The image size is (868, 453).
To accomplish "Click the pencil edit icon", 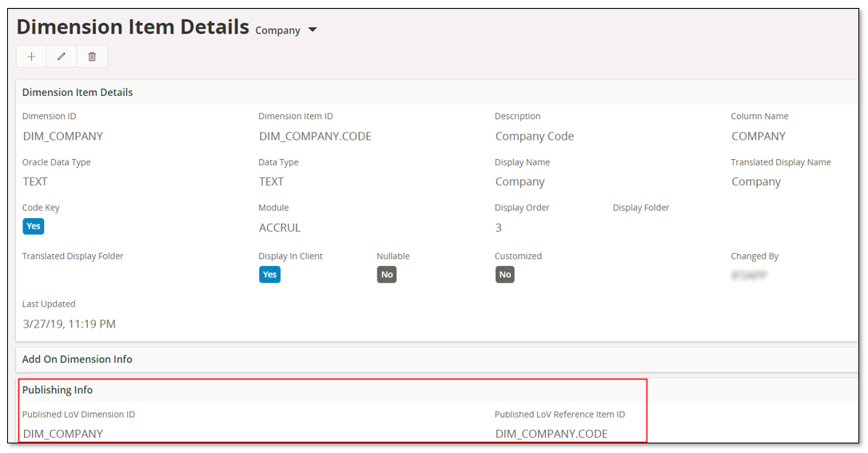I will pyautogui.click(x=62, y=57).
